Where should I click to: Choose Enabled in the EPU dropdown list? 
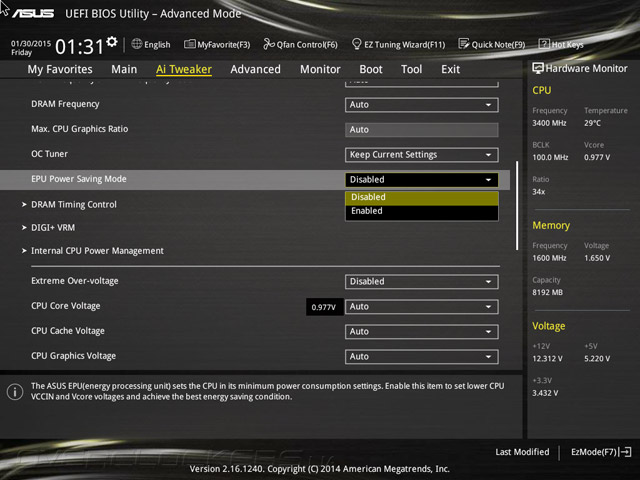point(422,211)
